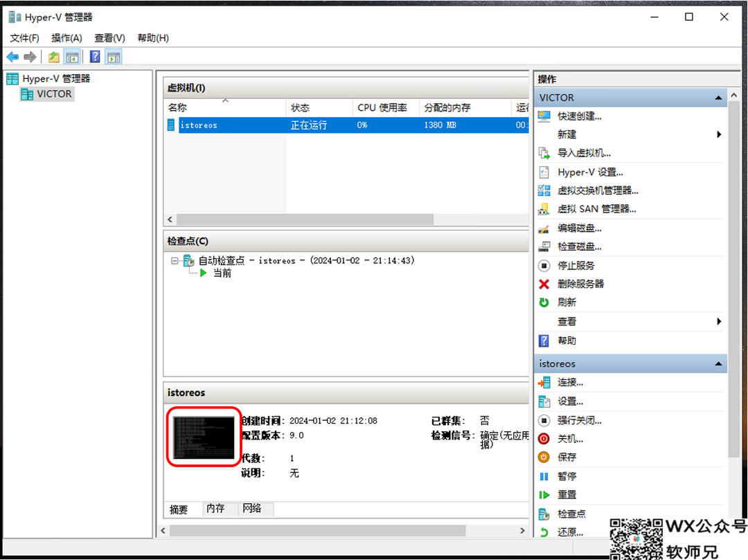Screen dimensions: 748x560
Task: Click the 还原 revert icon
Action: (x=544, y=532)
